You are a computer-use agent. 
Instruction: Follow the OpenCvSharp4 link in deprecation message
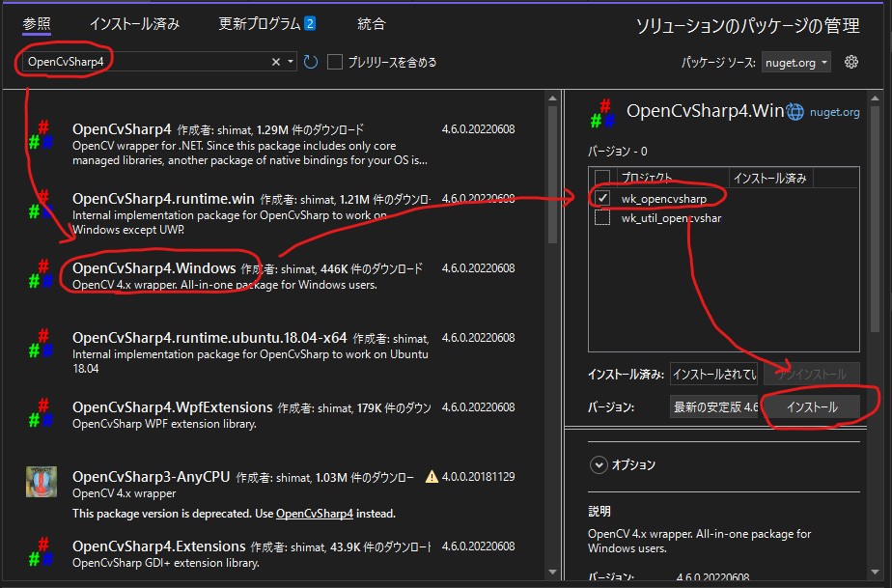pos(315,514)
